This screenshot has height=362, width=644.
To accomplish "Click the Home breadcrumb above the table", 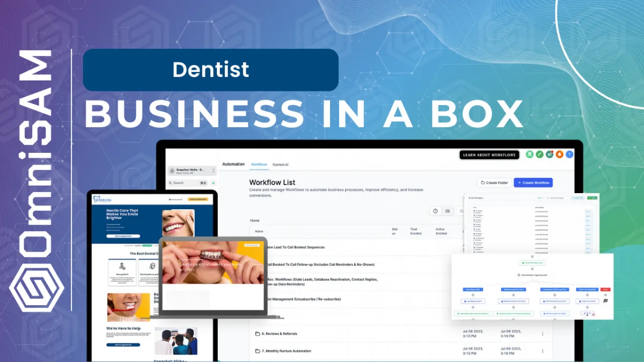I will (255, 220).
